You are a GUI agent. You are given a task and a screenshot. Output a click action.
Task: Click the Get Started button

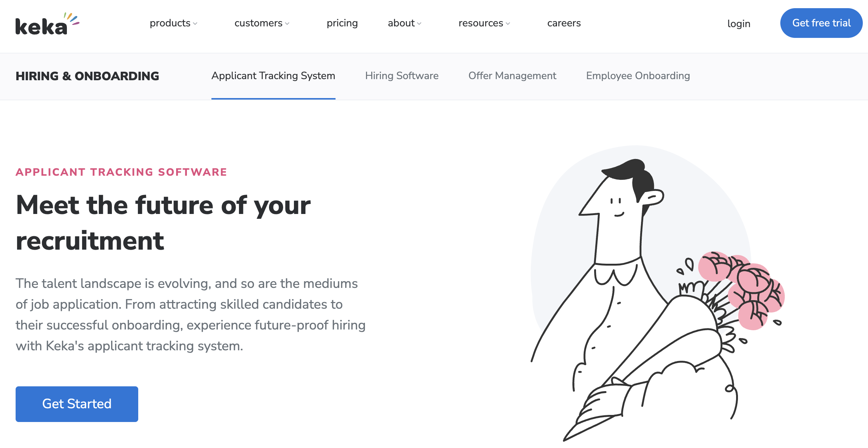77,404
